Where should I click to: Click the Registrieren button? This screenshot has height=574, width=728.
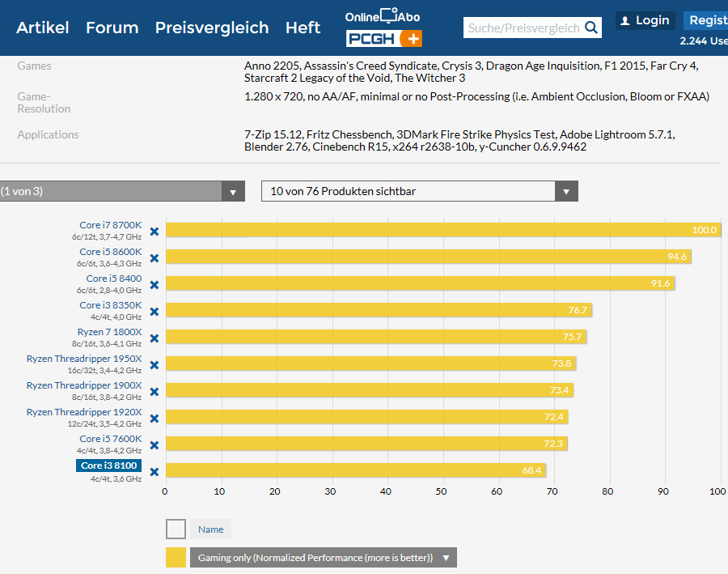(x=705, y=20)
